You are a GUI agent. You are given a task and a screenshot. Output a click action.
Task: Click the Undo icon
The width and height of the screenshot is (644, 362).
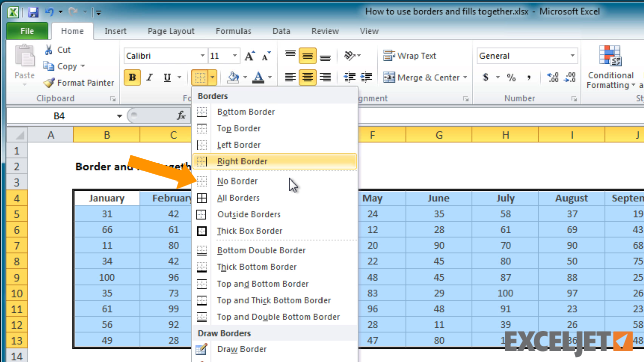tap(49, 12)
